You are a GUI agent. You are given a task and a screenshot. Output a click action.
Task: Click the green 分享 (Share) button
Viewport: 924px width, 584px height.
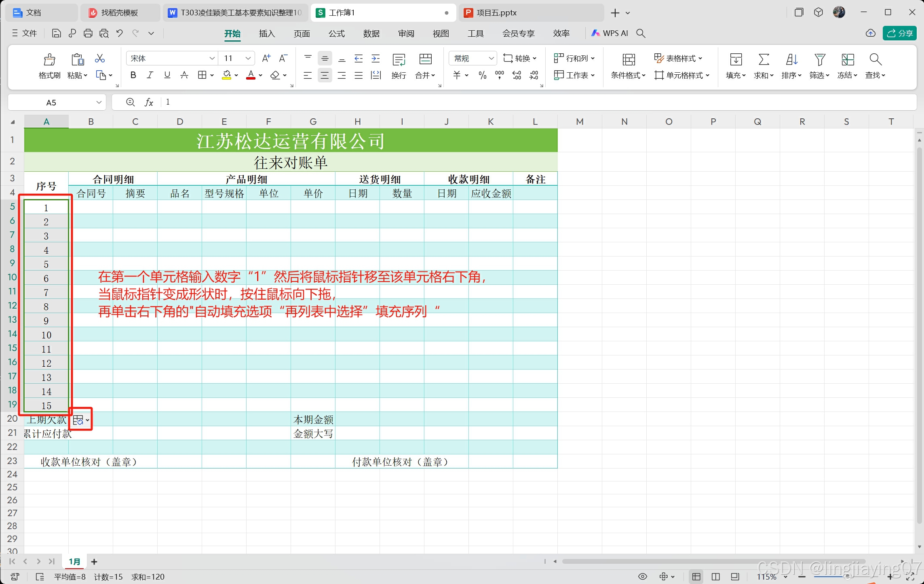tap(899, 34)
